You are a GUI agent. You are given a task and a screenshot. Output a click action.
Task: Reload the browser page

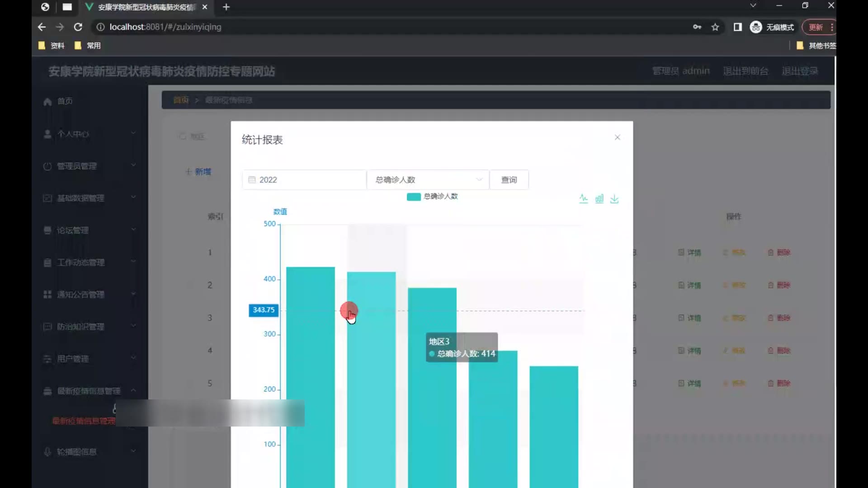pyautogui.click(x=78, y=27)
